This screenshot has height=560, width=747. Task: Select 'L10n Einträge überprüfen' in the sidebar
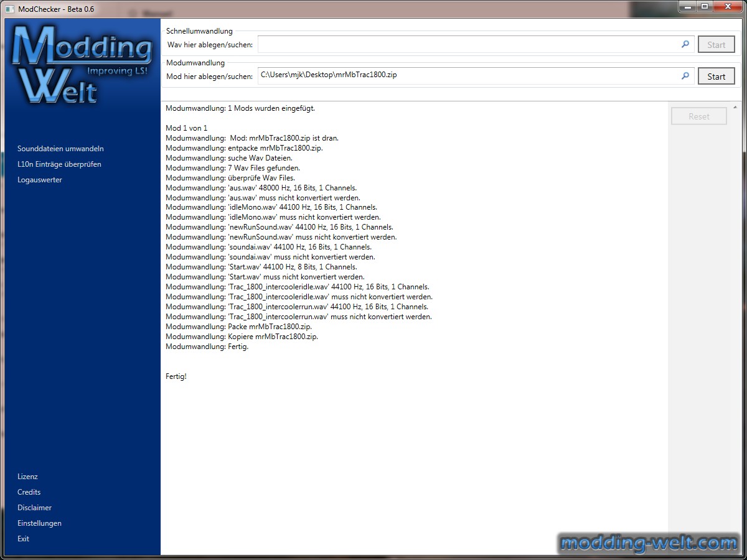click(x=59, y=164)
